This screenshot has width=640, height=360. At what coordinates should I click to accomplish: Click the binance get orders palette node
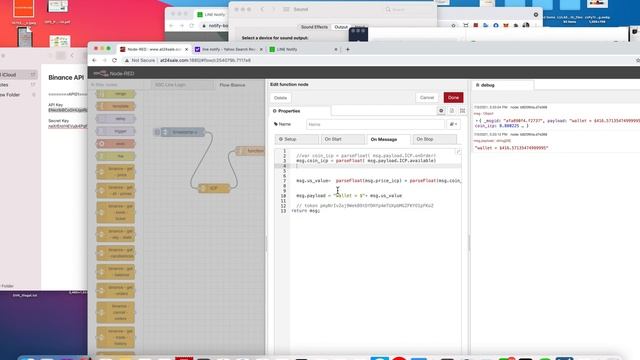coord(116,291)
